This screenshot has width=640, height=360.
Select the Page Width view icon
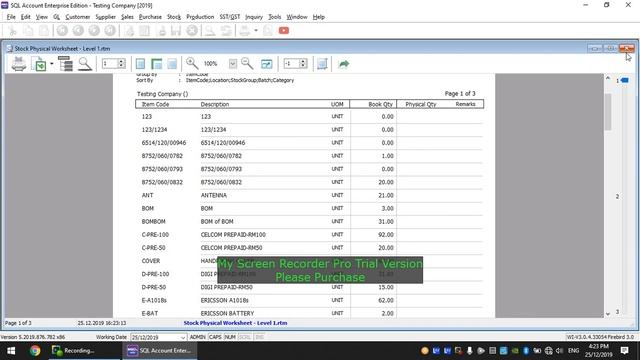point(156,64)
